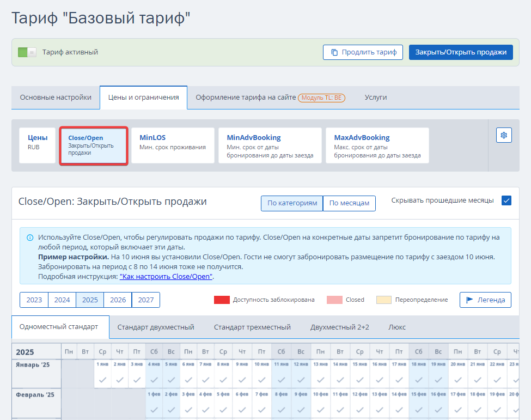Click the checkmark under 1 янв
Image resolution: width=531 pixels, height=420 pixels.
(x=101, y=380)
